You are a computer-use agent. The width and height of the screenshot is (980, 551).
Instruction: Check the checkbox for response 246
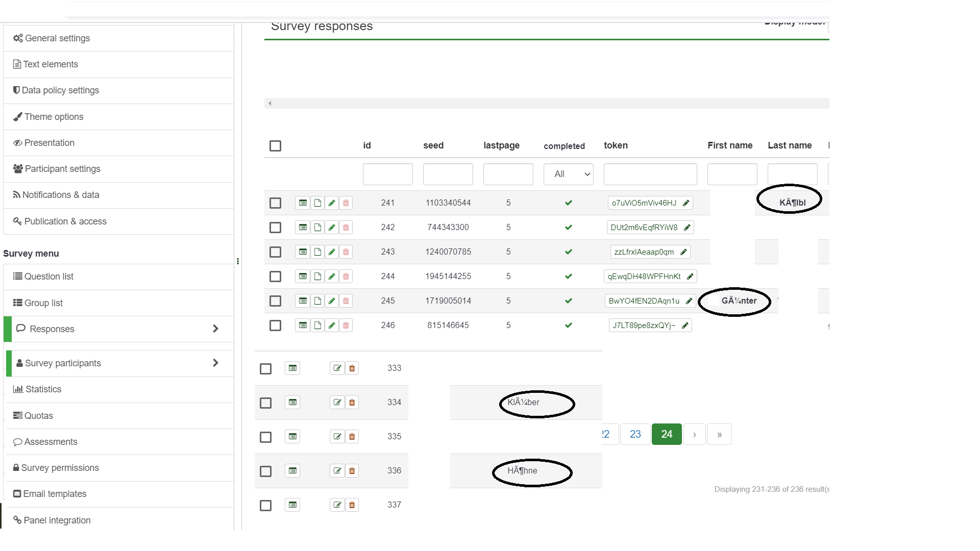tap(276, 325)
